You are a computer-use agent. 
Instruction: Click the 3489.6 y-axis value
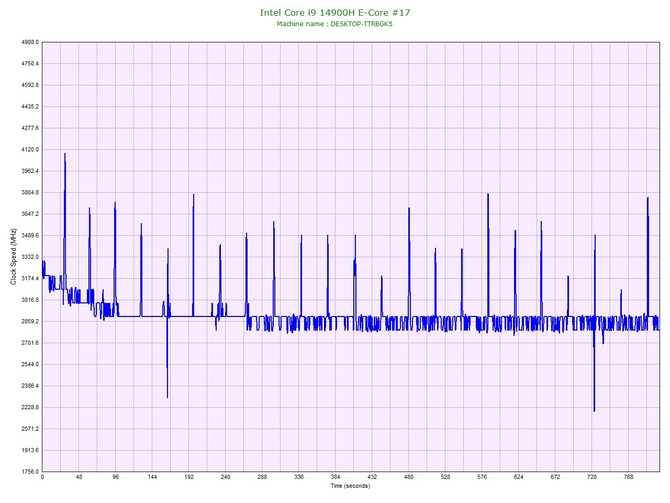30,235
